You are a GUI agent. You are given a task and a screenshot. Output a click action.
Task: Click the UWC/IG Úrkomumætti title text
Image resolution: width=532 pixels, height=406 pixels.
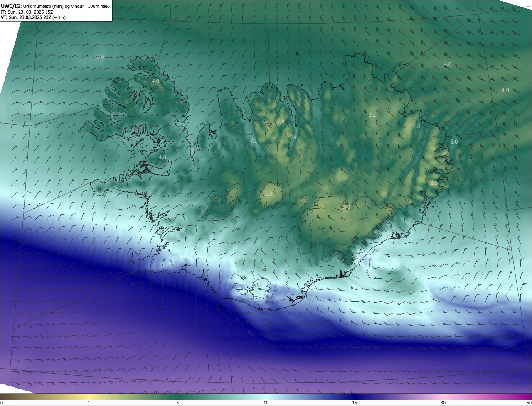click(x=55, y=6)
